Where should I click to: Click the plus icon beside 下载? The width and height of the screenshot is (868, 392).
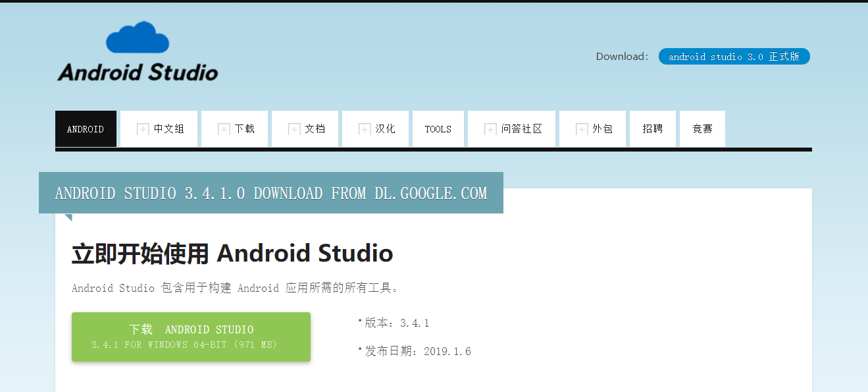(224, 128)
